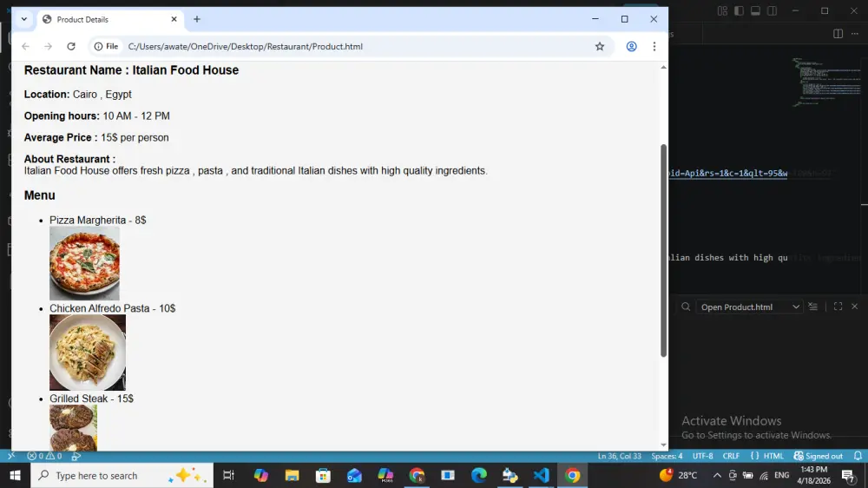Viewport: 868px width, 488px height.
Task: Open the weather widget showing 28°C
Action: pyautogui.click(x=679, y=475)
